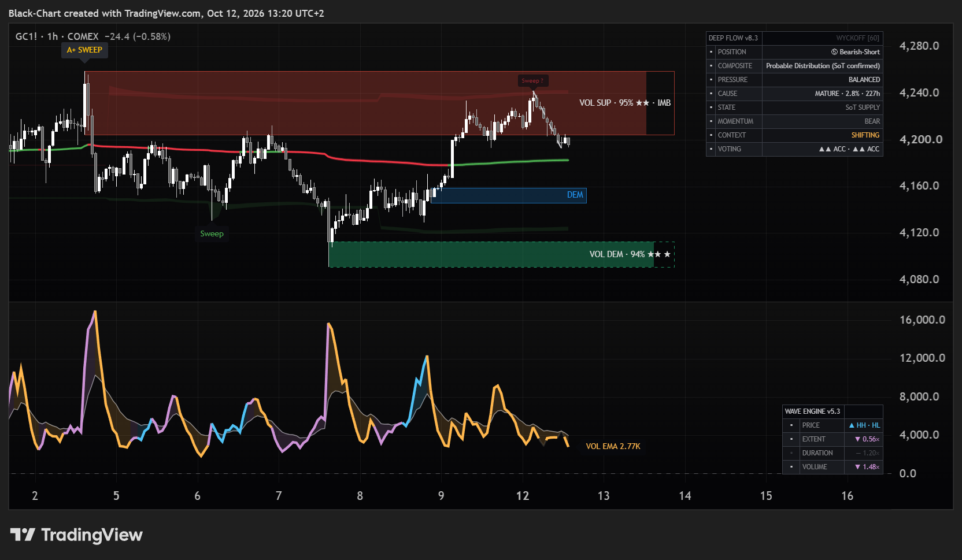Click the 4,280.0 price axis label
Viewport: 962px width, 560px height.
(x=919, y=46)
